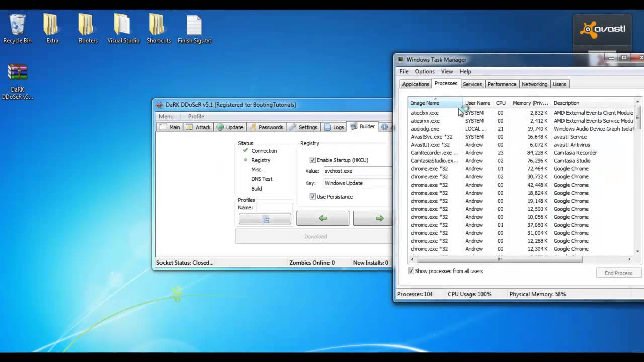Viewport: 644px width, 362px height.
Task: Switch to the Settings tab
Action: [x=303, y=127]
